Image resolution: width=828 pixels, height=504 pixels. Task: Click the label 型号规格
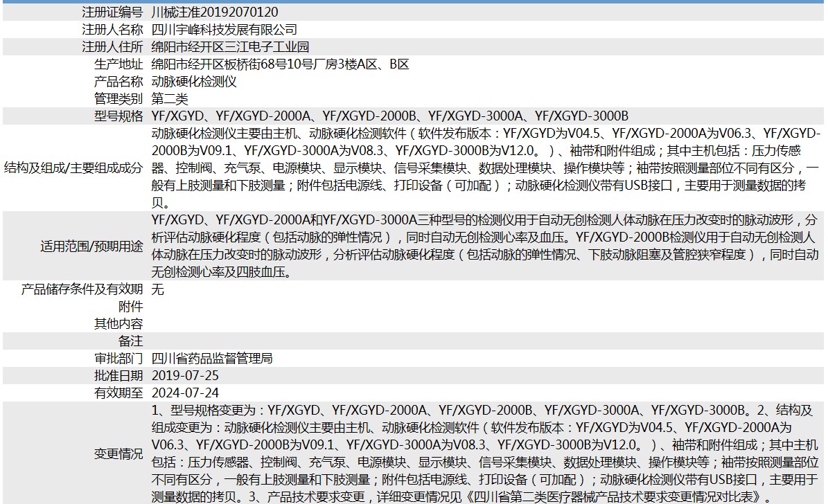point(118,116)
